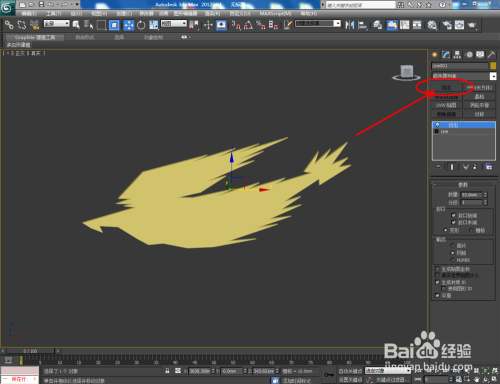Select the Object Paint ribbon tab

tap(153, 37)
